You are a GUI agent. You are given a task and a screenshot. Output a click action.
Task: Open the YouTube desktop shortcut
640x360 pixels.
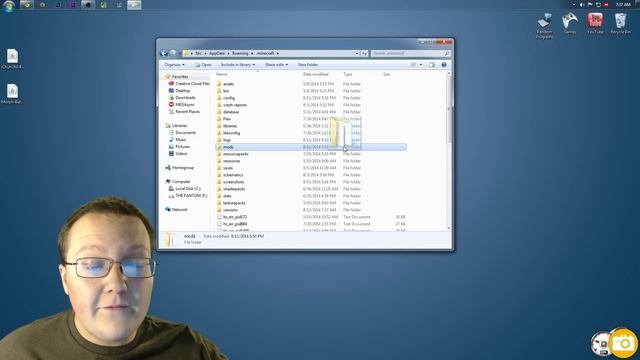(595, 23)
